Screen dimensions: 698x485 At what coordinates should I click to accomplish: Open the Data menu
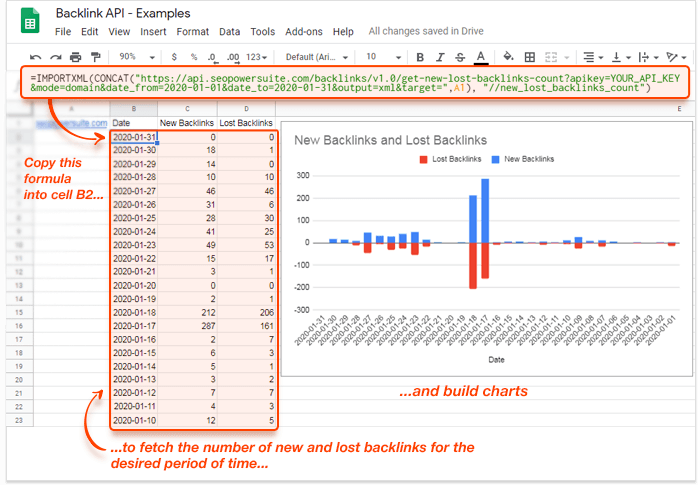point(229,32)
